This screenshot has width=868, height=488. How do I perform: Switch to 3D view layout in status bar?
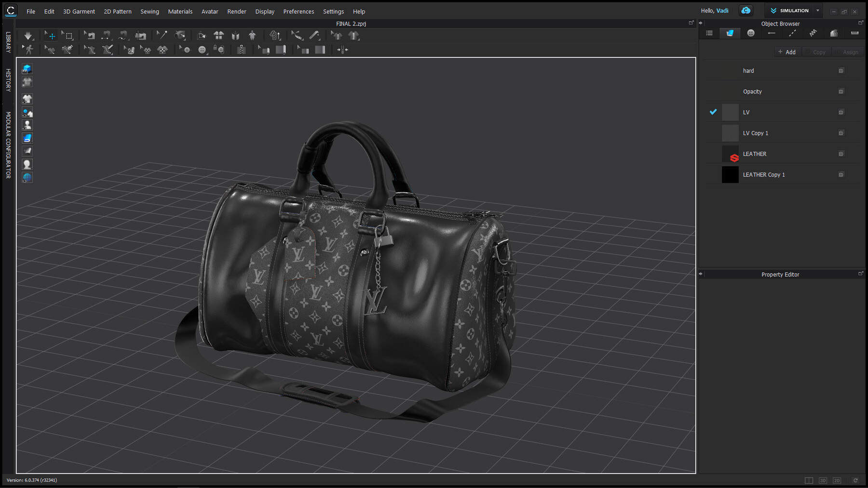[x=823, y=480]
